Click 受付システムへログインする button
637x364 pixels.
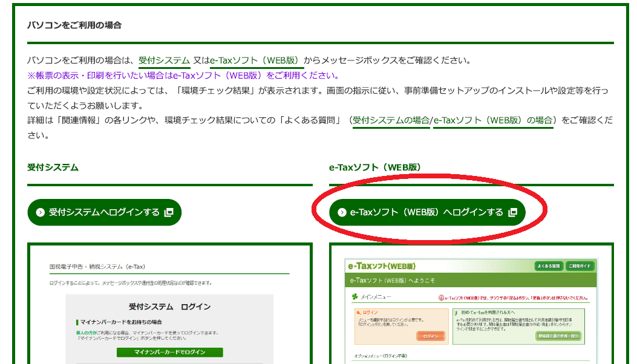tap(105, 212)
